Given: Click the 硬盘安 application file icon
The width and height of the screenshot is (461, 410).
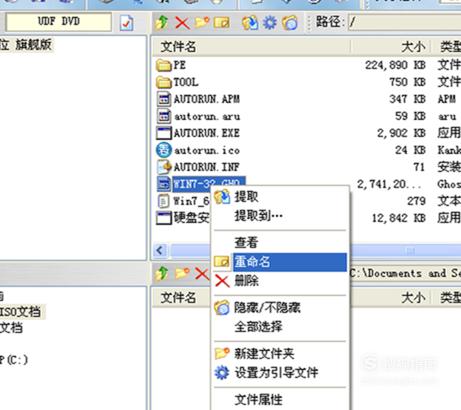Looking at the screenshot, I should pyautogui.click(x=164, y=218).
